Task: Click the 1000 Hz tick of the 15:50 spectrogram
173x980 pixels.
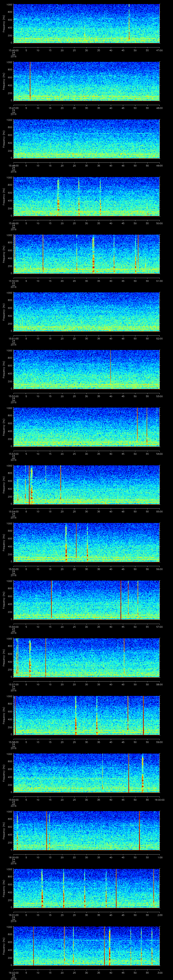Action: (x=9, y=235)
